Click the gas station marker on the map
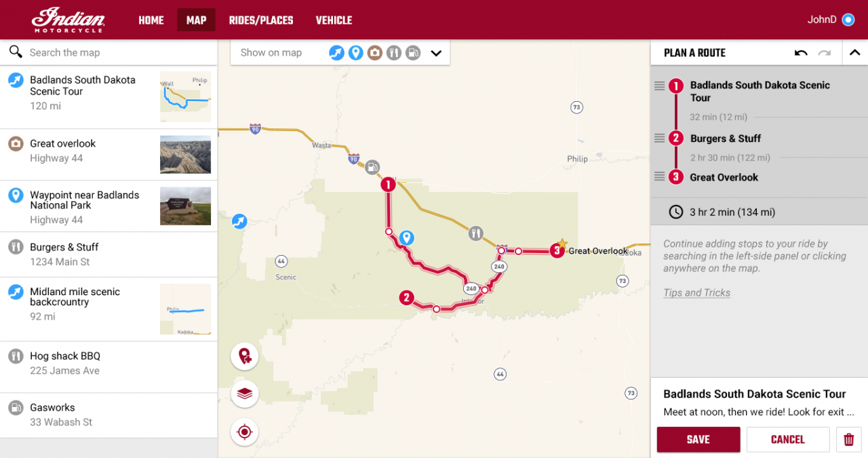 click(x=372, y=167)
